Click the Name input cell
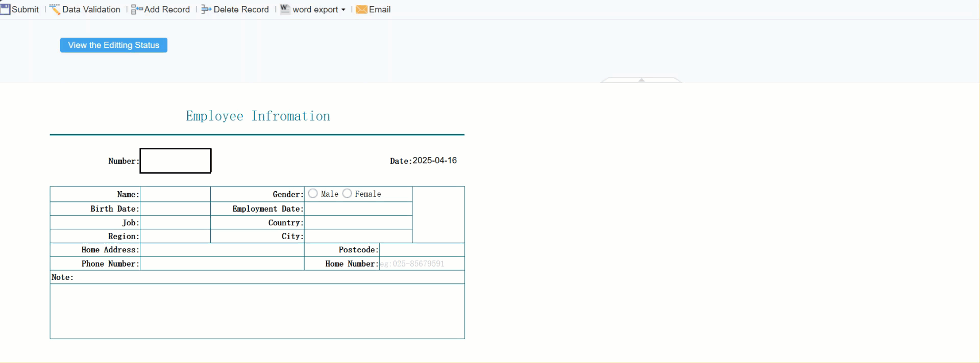The image size is (980, 363). (x=176, y=194)
